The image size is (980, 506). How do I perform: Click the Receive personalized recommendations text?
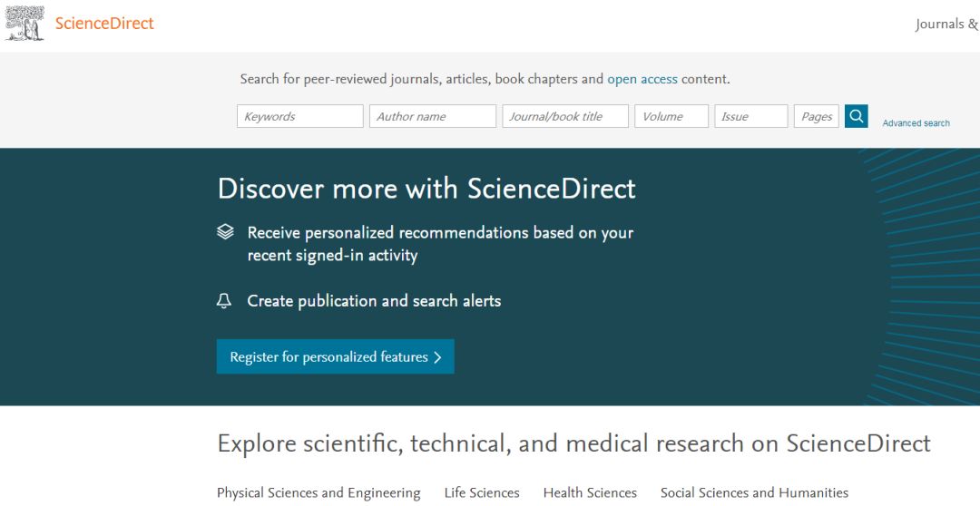(x=441, y=244)
